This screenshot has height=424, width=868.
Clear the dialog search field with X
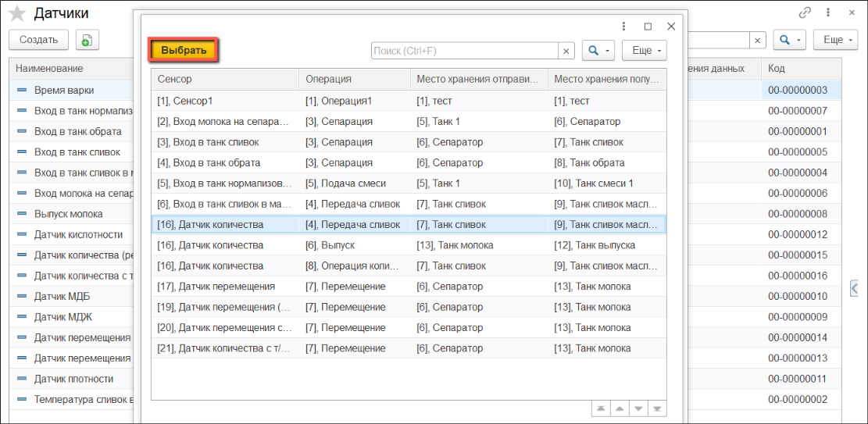click(x=566, y=51)
